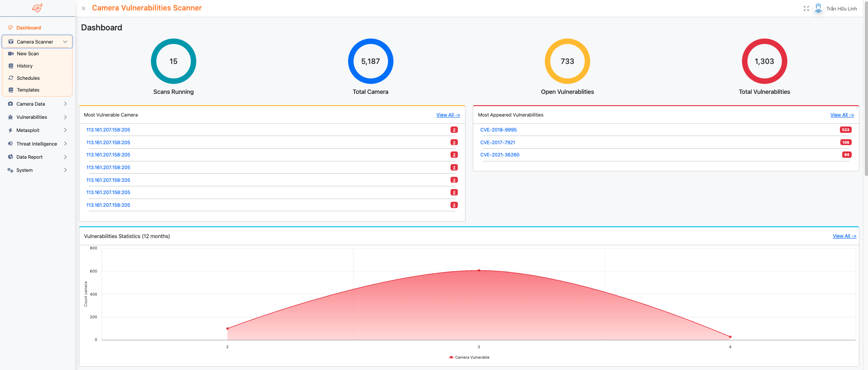This screenshot has width=868, height=370.
Task: Click the chart data point at month 2
Action: click(228, 328)
